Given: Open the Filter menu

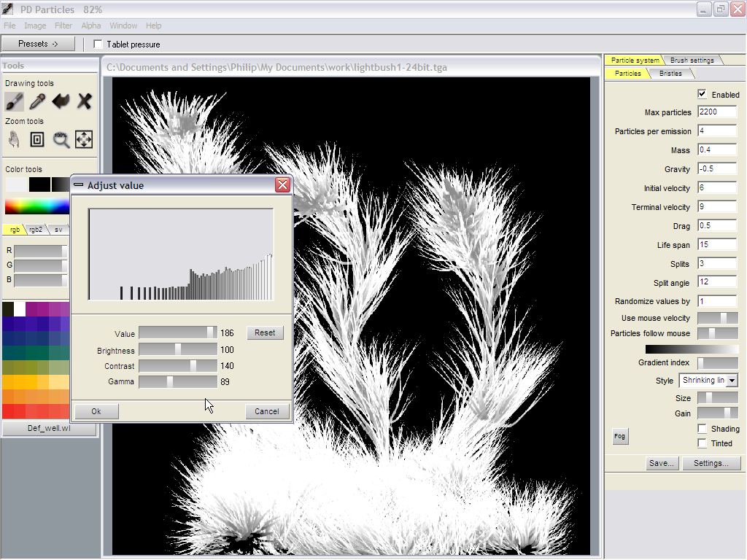Looking at the screenshot, I should [63, 26].
